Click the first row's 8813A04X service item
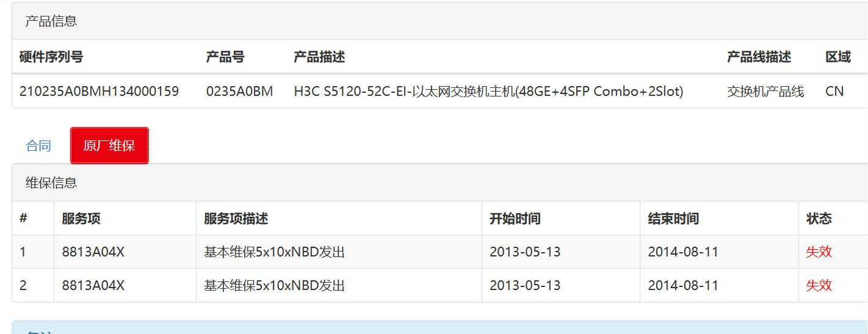The height and width of the screenshot is (334, 868). (x=93, y=252)
